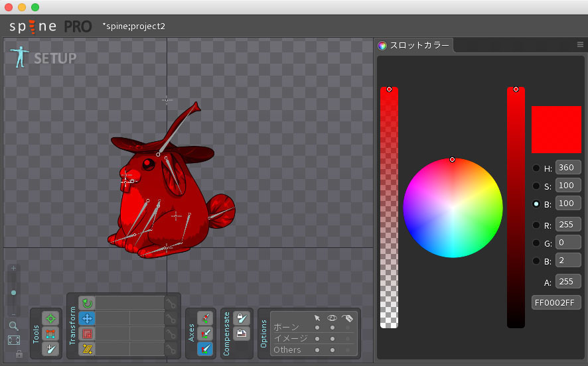Click the R value field showing 255
The width and height of the screenshot is (588, 366).
[568, 224]
